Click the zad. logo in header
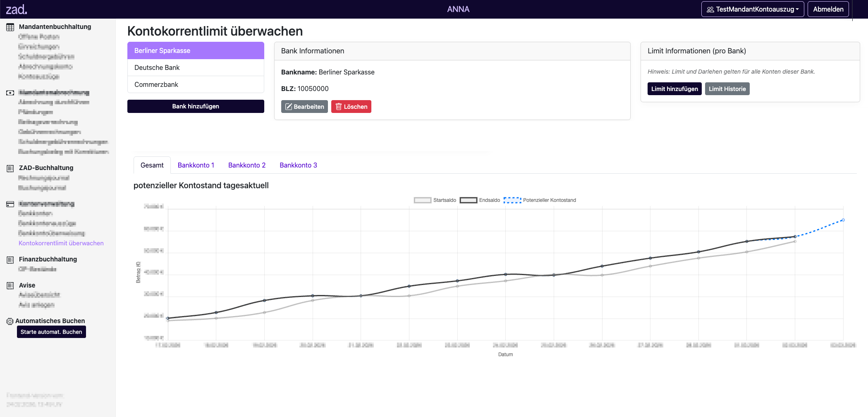Viewport: 868px width, 417px height. (16, 9)
